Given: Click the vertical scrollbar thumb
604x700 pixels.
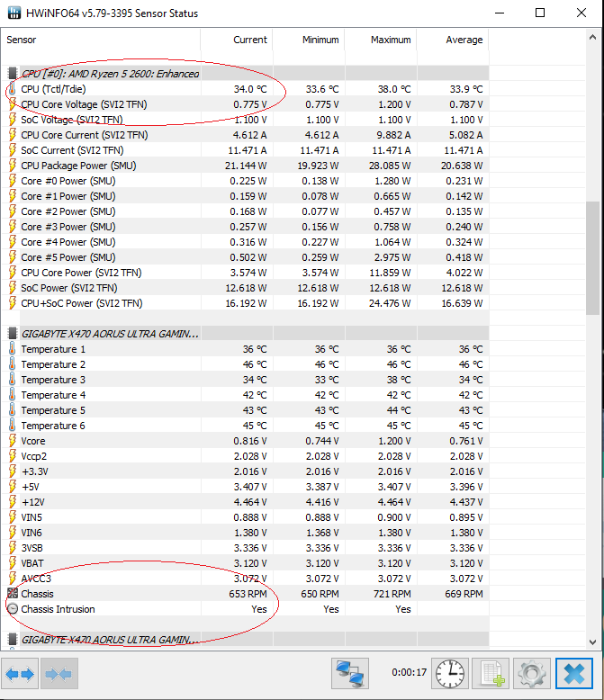Looking at the screenshot, I should [592, 258].
